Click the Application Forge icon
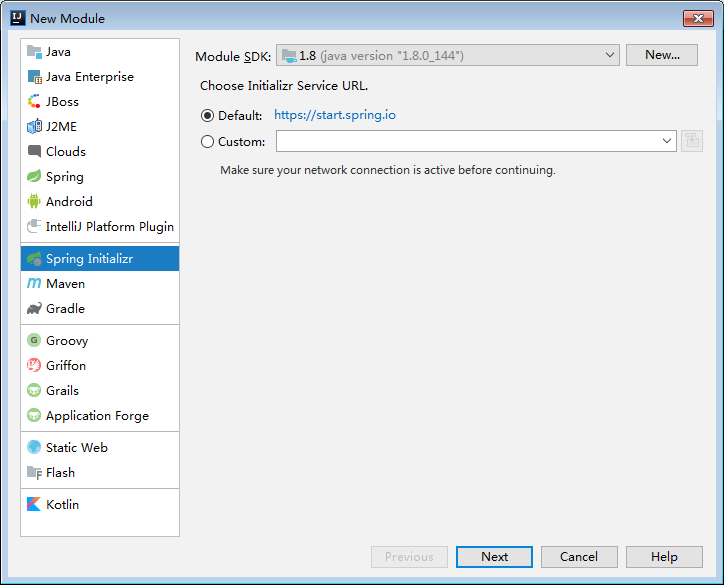The width and height of the screenshot is (724, 585). 34,415
